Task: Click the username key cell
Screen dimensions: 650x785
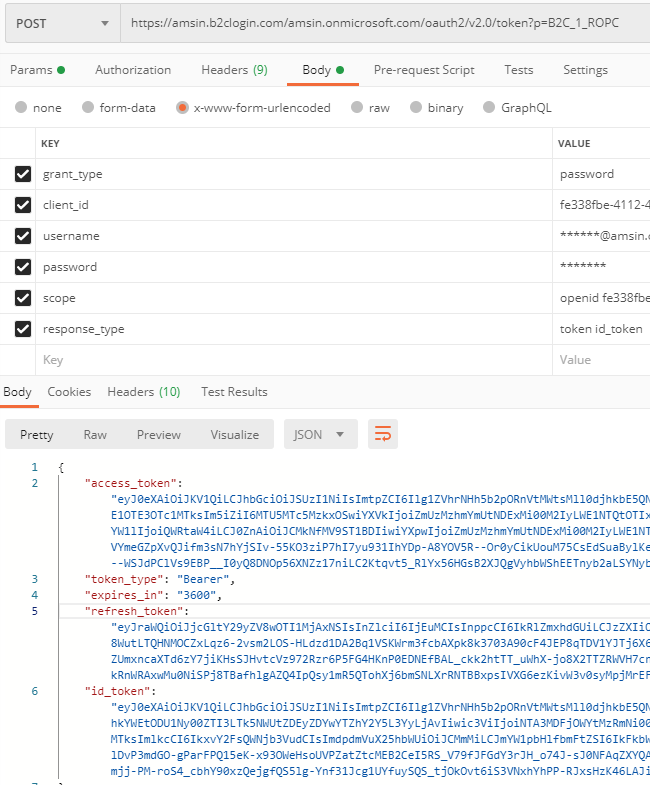Action: (x=294, y=236)
